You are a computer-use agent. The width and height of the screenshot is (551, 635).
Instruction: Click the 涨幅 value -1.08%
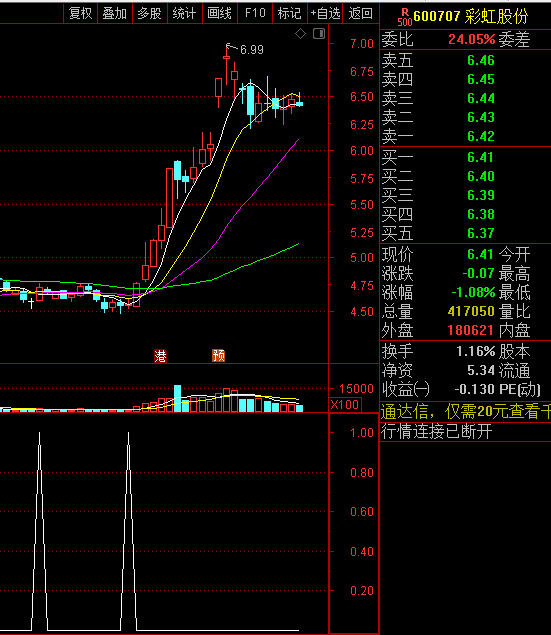pyautogui.click(x=473, y=292)
